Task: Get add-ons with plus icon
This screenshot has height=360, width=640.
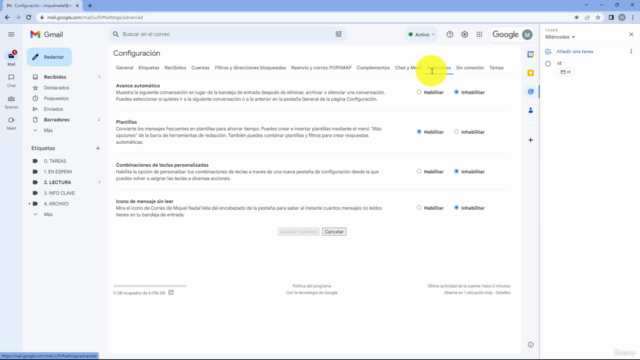Action: pyautogui.click(x=530, y=140)
